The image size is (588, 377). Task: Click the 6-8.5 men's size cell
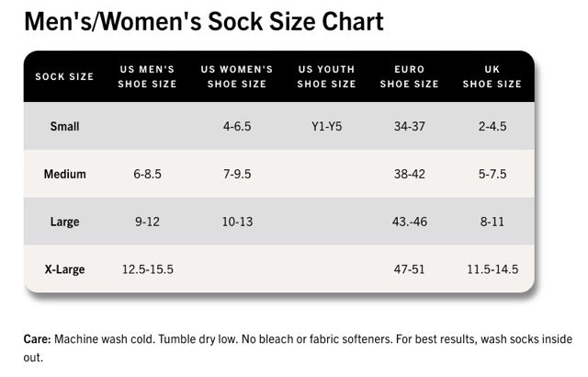pyautogui.click(x=146, y=174)
